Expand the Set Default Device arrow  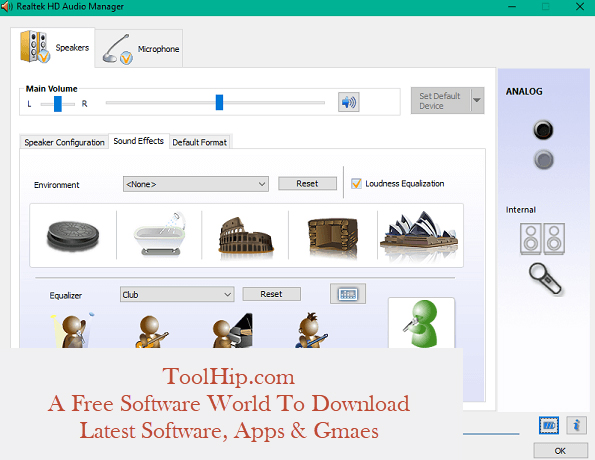(477, 100)
